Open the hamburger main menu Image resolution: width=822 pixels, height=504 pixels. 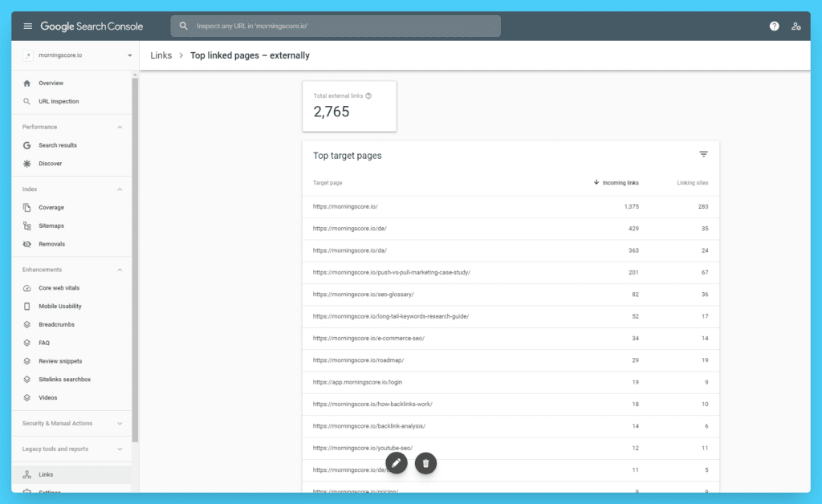(28, 26)
